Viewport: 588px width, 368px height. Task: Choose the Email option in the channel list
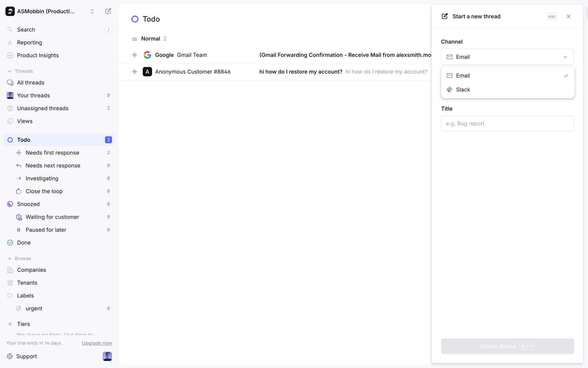click(463, 76)
